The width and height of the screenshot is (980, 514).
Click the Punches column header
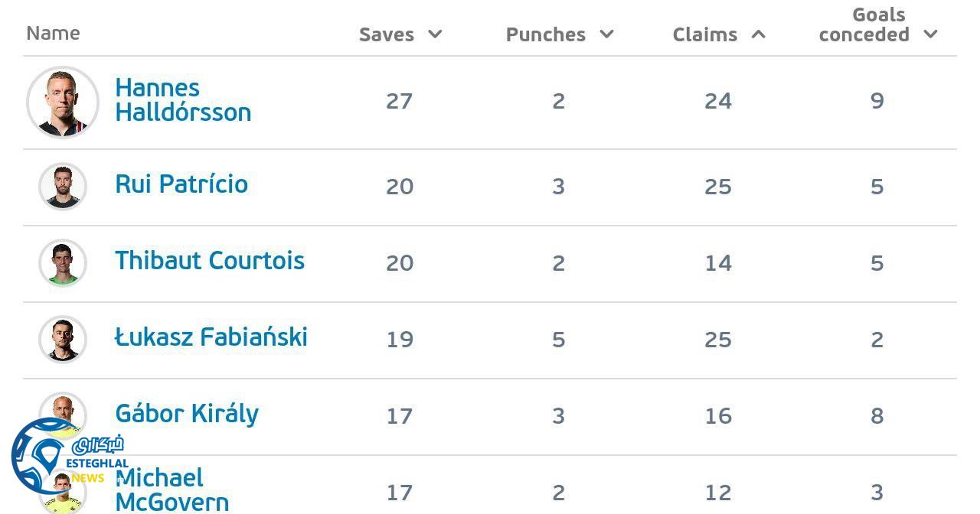click(545, 34)
